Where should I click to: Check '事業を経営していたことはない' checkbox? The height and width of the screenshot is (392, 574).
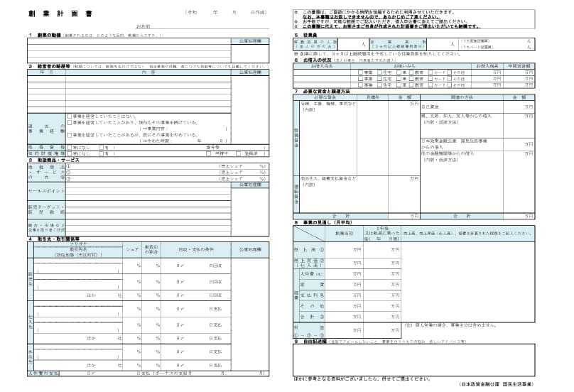pyautogui.click(x=69, y=116)
